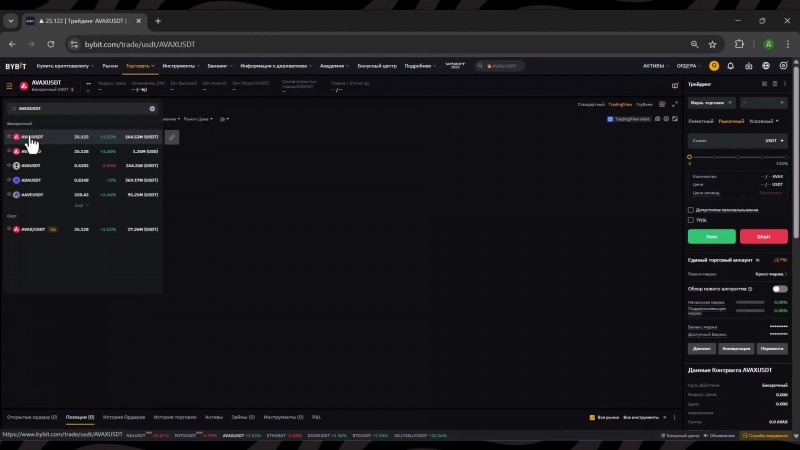Click the AVAXUSDT pair search input

pos(82,109)
